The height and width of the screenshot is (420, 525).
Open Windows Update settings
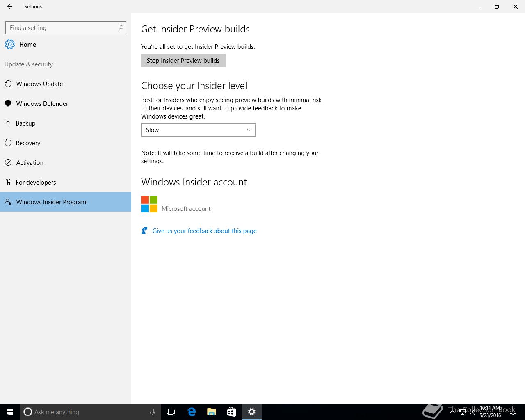pyautogui.click(x=66, y=84)
